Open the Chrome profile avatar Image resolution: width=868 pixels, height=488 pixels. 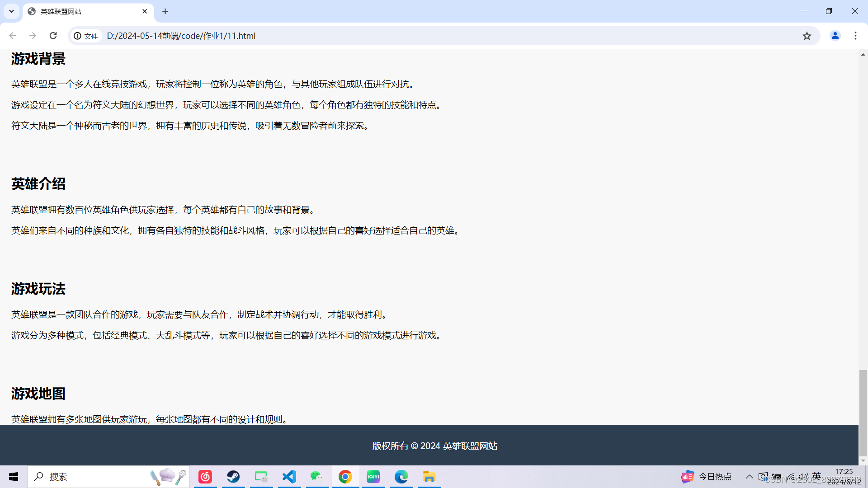point(835,36)
